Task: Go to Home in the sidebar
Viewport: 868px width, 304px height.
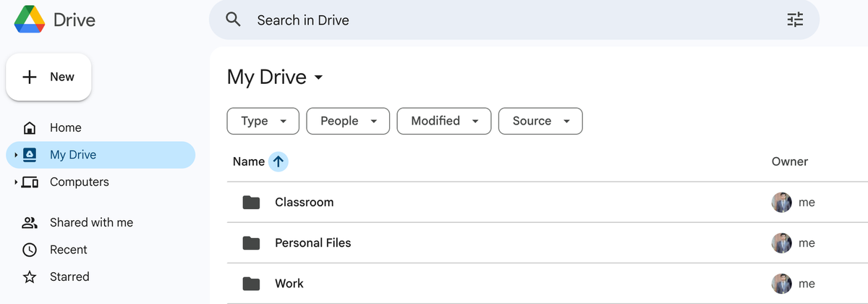Action: coord(65,128)
